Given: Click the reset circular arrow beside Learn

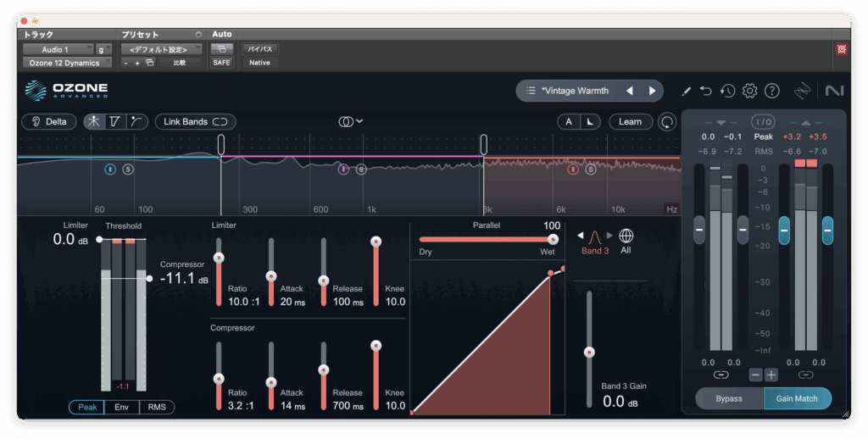Looking at the screenshot, I should (x=668, y=122).
